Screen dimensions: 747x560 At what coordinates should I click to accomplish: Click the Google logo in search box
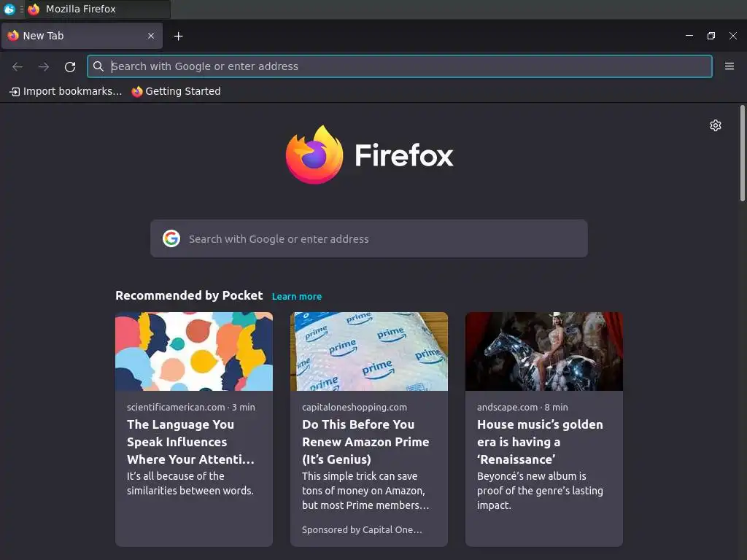tap(171, 238)
